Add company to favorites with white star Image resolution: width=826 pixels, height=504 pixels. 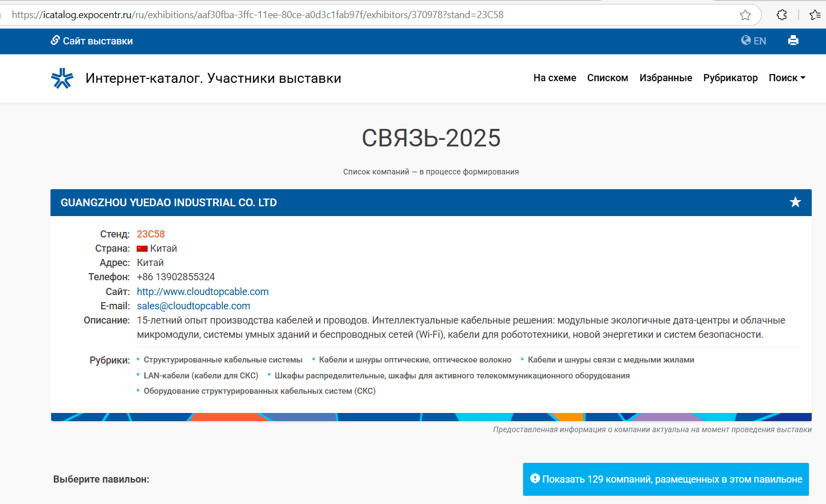pos(795,202)
